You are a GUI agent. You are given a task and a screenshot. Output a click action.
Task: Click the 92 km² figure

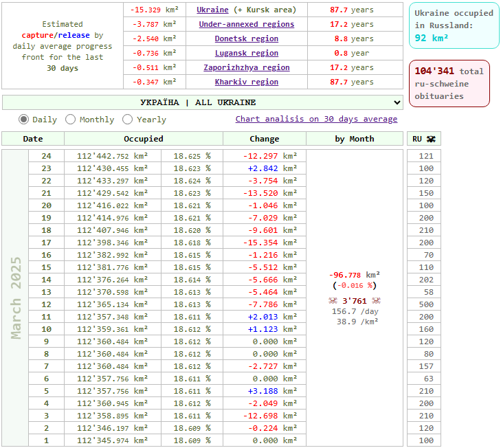pyautogui.click(x=432, y=38)
